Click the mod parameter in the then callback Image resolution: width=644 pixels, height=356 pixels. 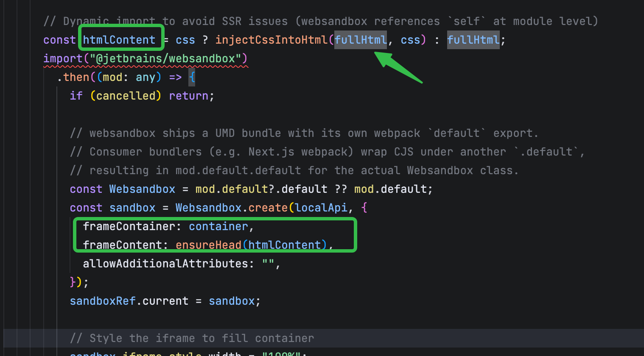tap(112, 77)
